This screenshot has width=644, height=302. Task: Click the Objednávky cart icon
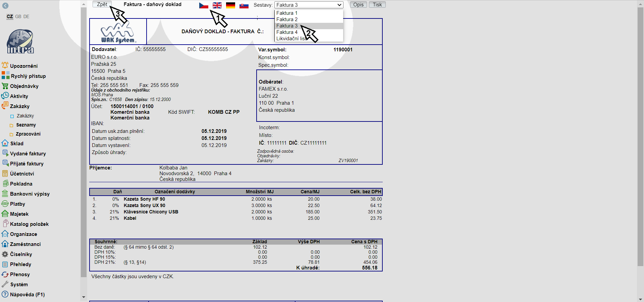(5, 86)
